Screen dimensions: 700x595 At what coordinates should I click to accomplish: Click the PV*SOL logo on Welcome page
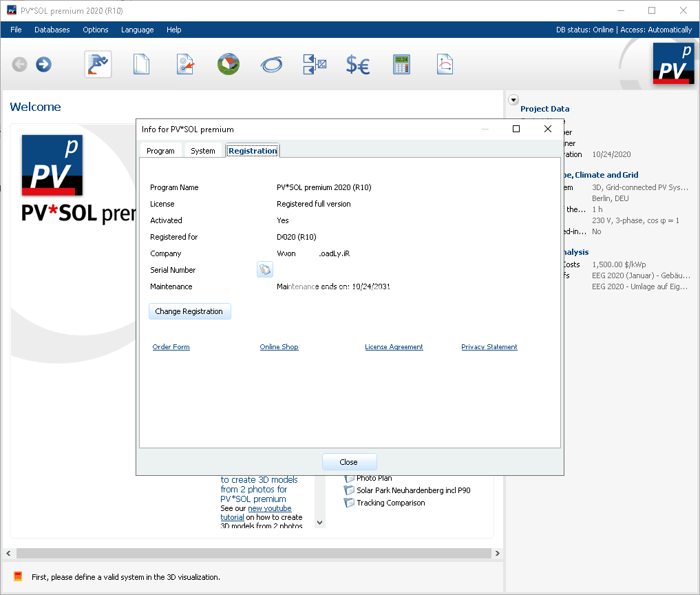pos(52,165)
